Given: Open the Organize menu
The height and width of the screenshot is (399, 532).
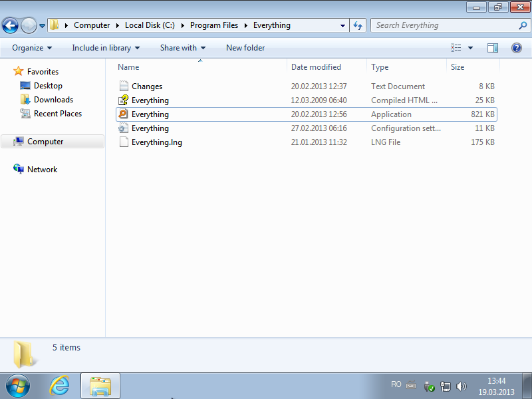Looking at the screenshot, I should [32, 48].
